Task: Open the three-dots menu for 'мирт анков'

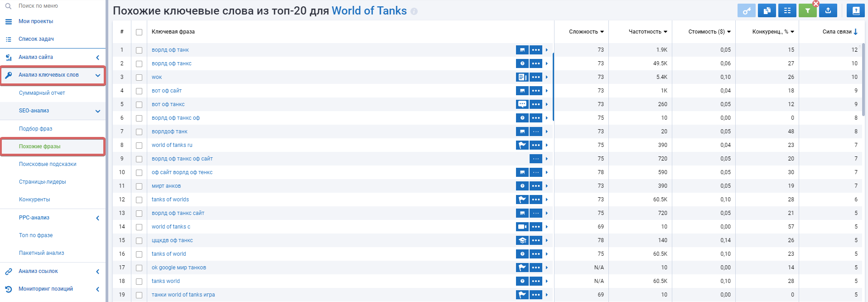Action: (x=536, y=186)
